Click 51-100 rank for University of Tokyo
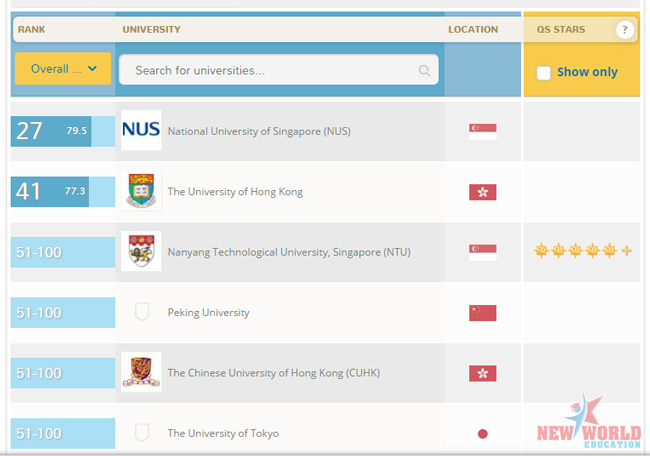Screen dimensions: 650x456 click(x=63, y=434)
